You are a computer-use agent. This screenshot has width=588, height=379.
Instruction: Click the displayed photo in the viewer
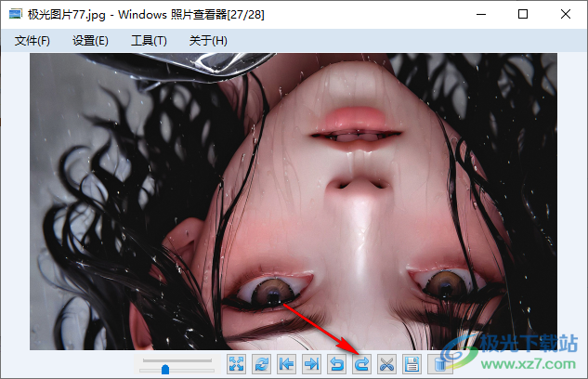[x=294, y=202]
